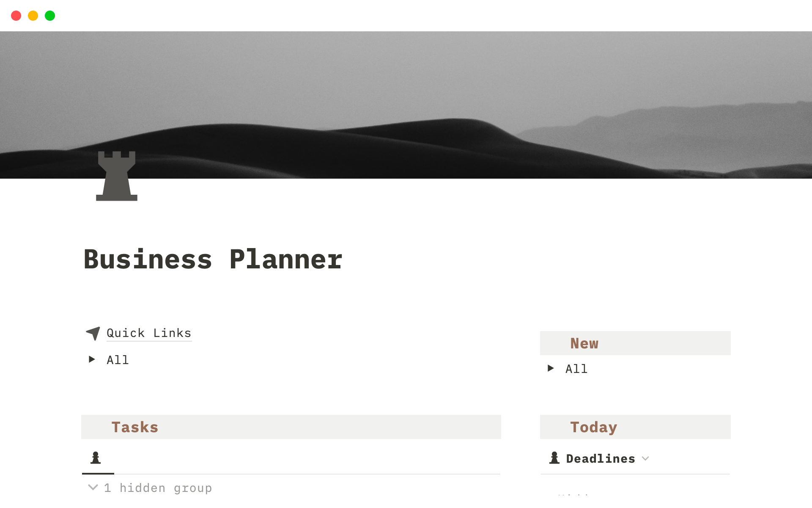Click the All text under Quick Links
Screen dimensions: 812x508
click(118, 360)
